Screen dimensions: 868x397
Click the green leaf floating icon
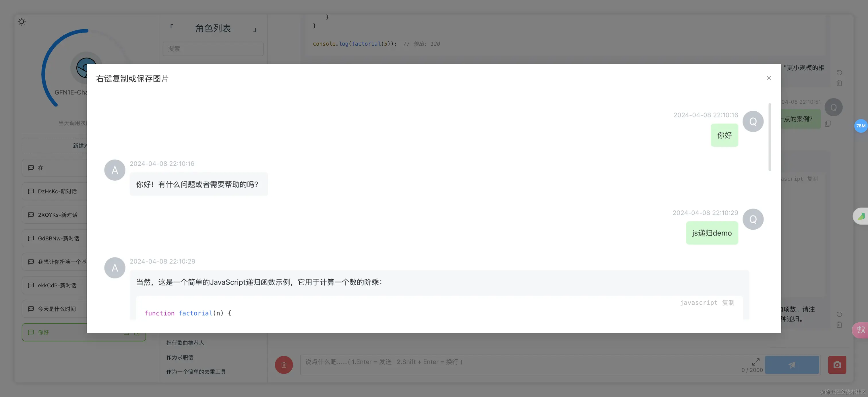tap(861, 216)
